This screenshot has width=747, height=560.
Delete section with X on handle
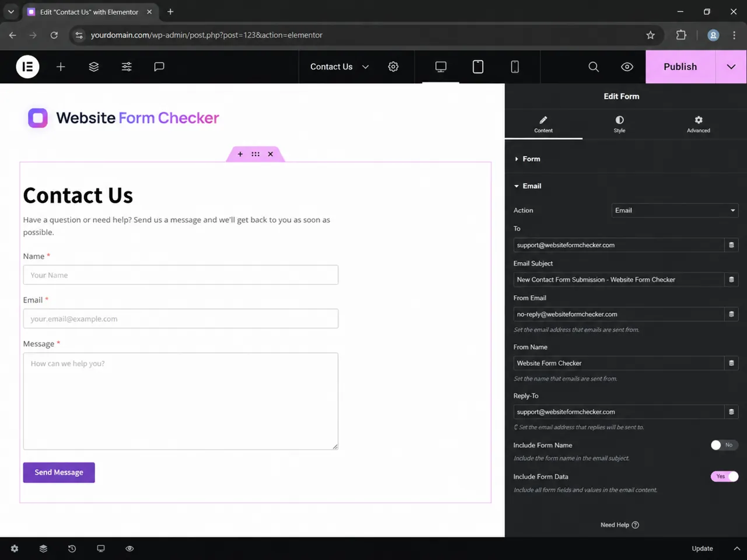(x=270, y=154)
